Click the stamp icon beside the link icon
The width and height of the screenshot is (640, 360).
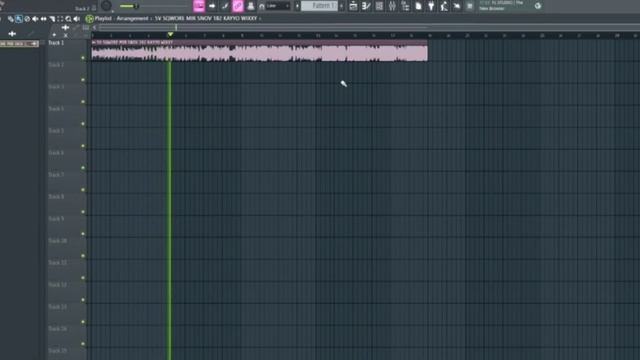point(251,6)
